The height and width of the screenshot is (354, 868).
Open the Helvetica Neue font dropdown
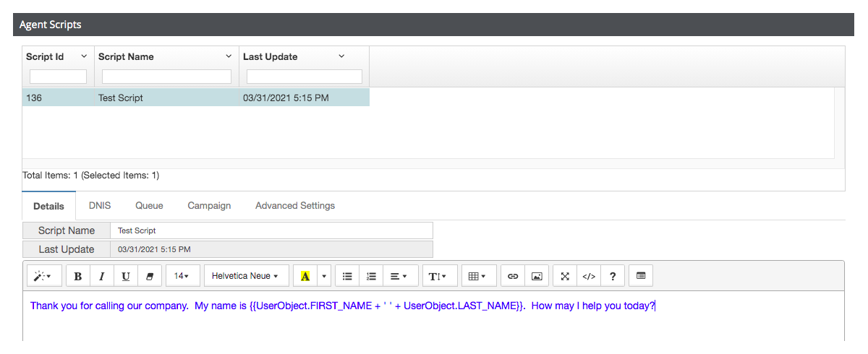pos(247,276)
